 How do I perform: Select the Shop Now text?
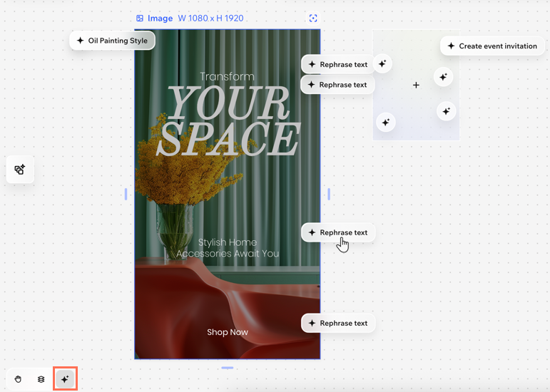pos(228,332)
